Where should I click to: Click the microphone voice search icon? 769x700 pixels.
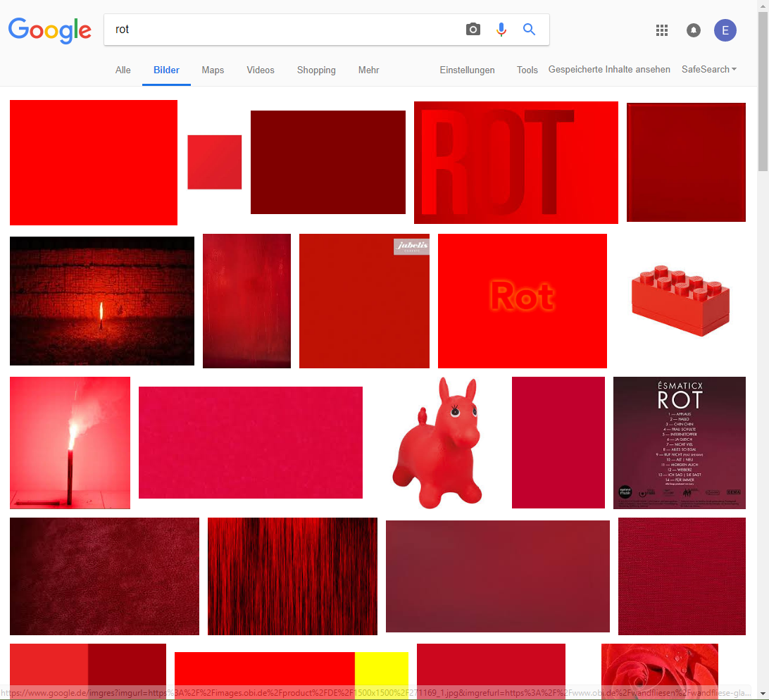pos(501,30)
